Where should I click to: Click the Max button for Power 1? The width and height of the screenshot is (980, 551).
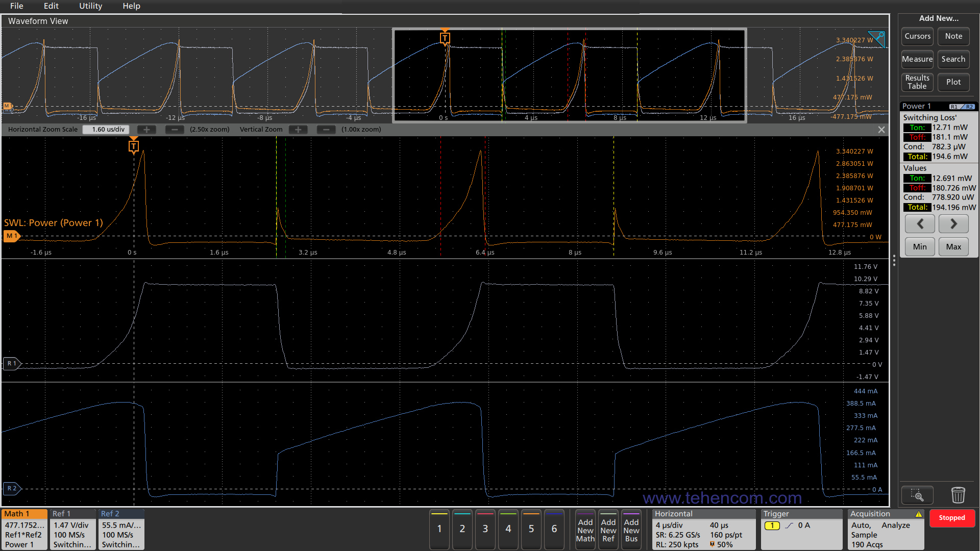tap(954, 246)
